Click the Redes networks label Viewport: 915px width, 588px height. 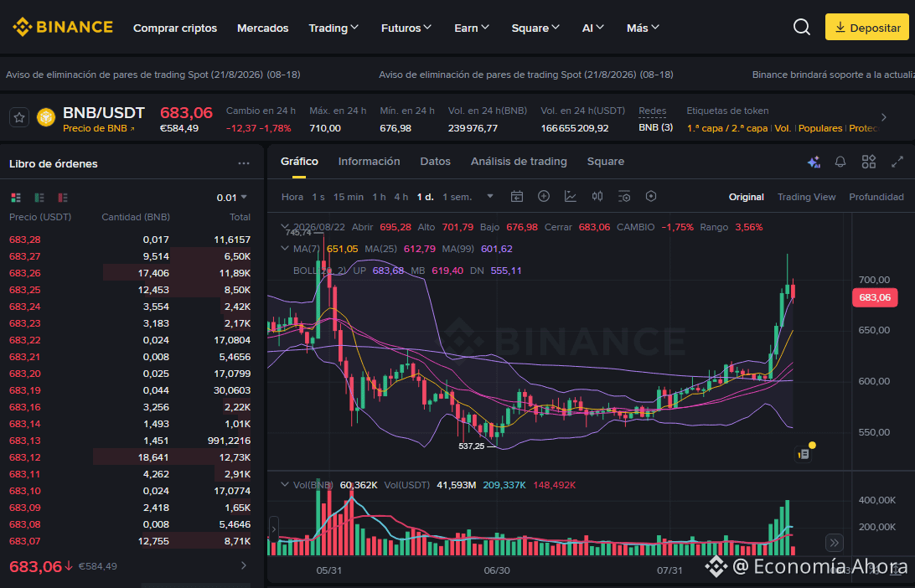click(x=653, y=111)
